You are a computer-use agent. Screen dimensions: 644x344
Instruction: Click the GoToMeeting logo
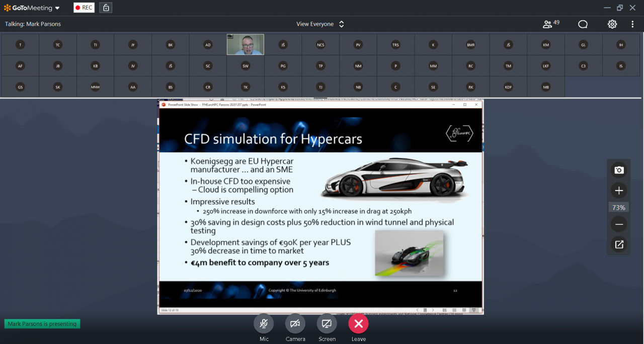click(x=28, y=8)
